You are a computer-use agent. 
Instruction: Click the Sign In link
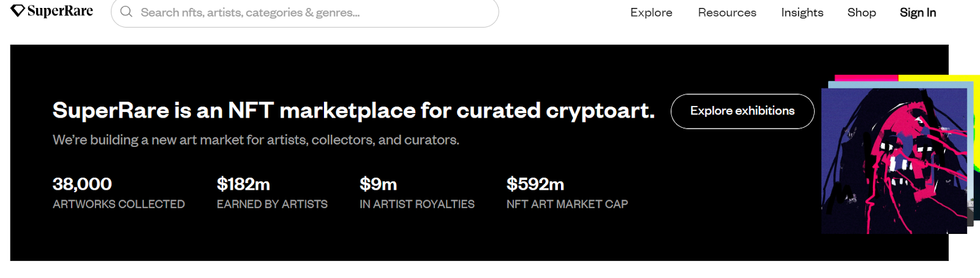pos(918,12)
